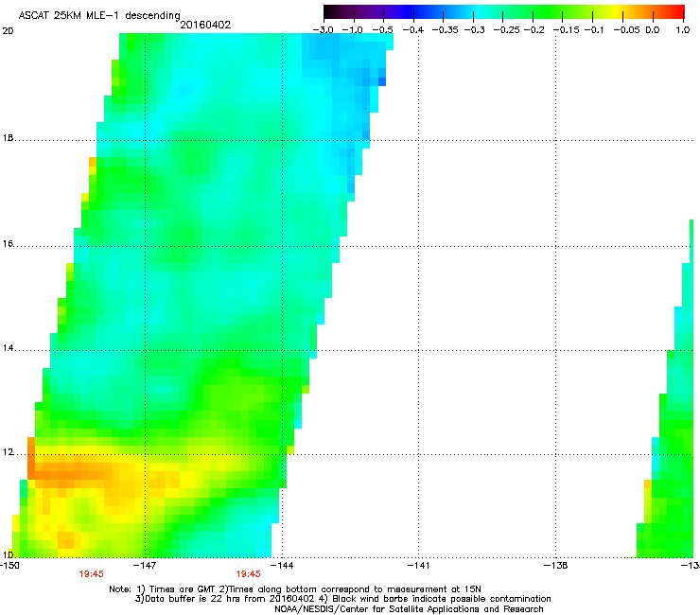The height and width of the screenshot is (615, 700).
Task: Click the -0.05 color scale label
Action: click(627, 30)
